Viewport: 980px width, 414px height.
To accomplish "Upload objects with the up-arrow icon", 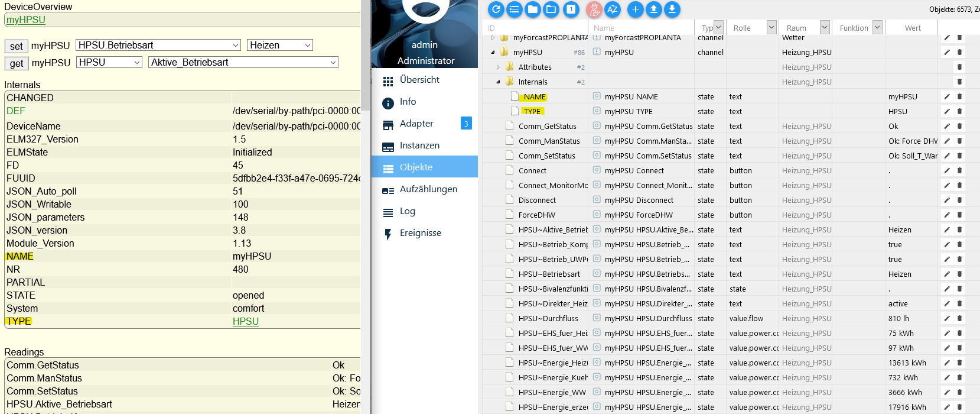I will coord(654,9).
